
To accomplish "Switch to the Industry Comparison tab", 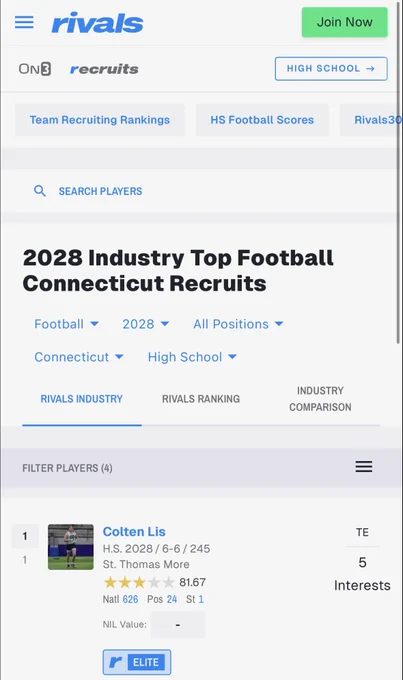I will coord(320,399).
